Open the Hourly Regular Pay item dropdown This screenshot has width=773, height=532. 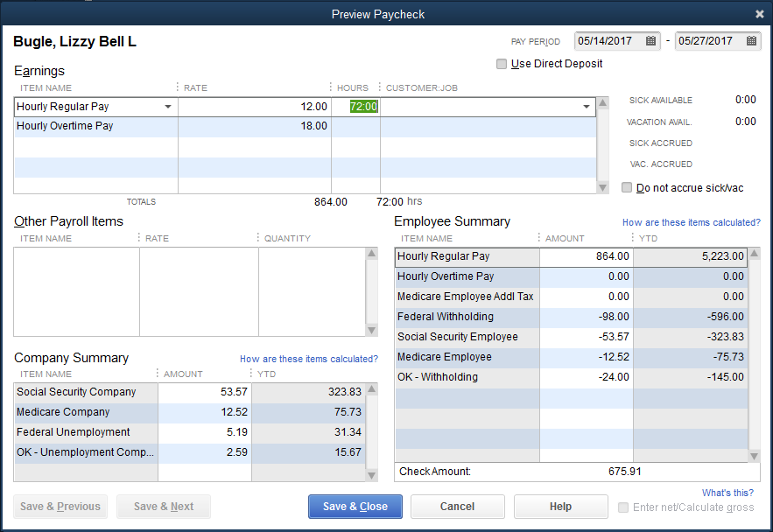point(168,107)
